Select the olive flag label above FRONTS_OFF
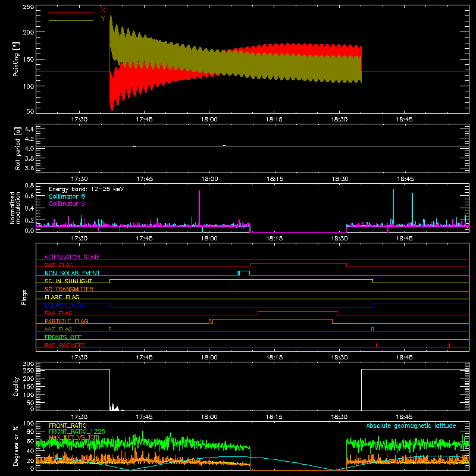Screen dimensions: 476x476 click(x=58, y=329)
